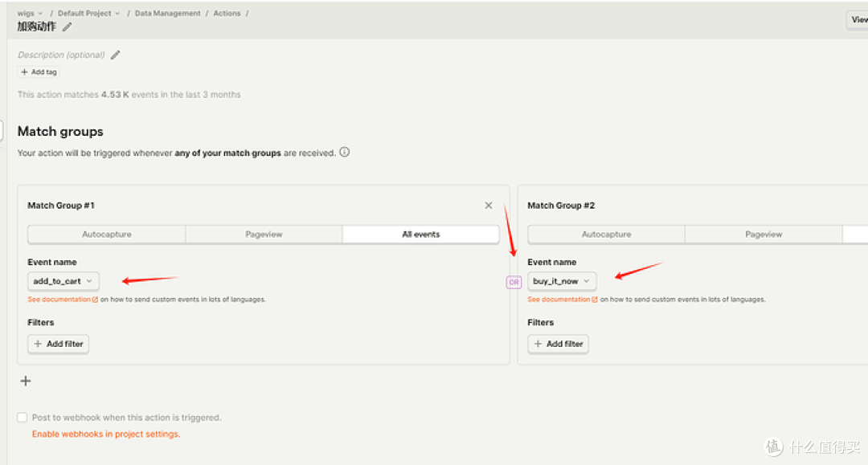Edit the action name with pencil icon
Viewport: 868px width, 465px height.
click(x=67, y=27)
